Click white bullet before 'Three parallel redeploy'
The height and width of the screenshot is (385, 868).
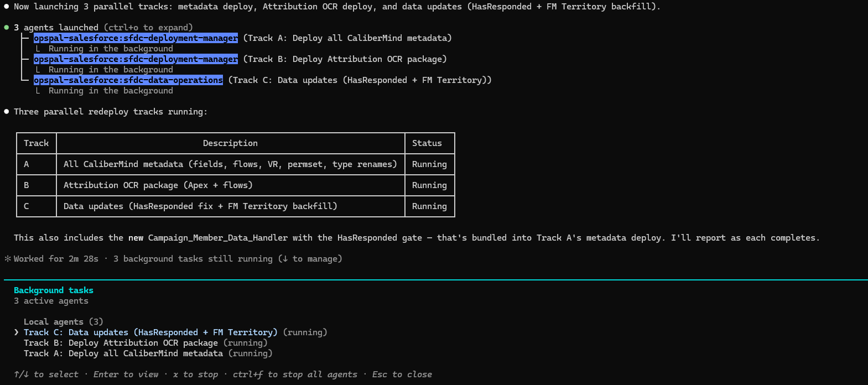click(7, 112)
